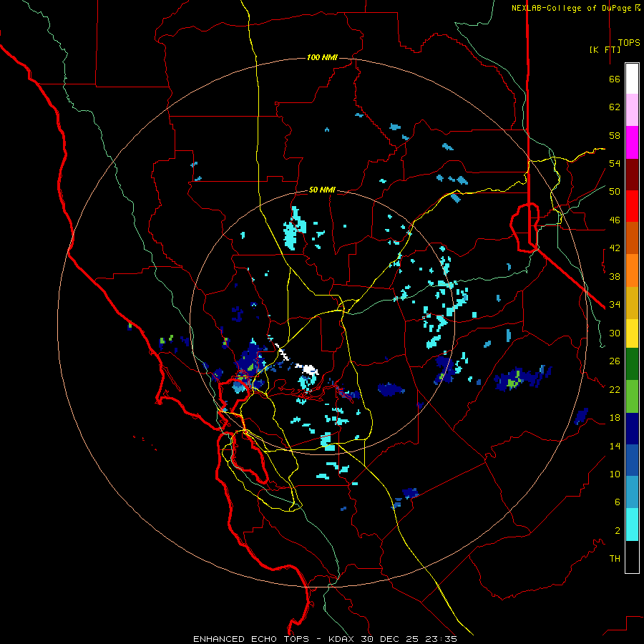Click the '62' legend value
The image size is (644, 644).
[x=615, y=107]
